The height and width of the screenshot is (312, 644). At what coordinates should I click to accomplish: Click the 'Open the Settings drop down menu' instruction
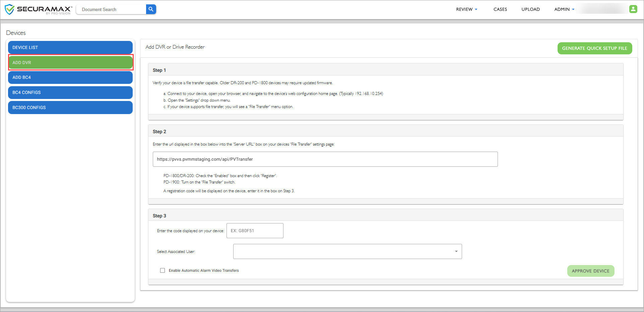197,100
